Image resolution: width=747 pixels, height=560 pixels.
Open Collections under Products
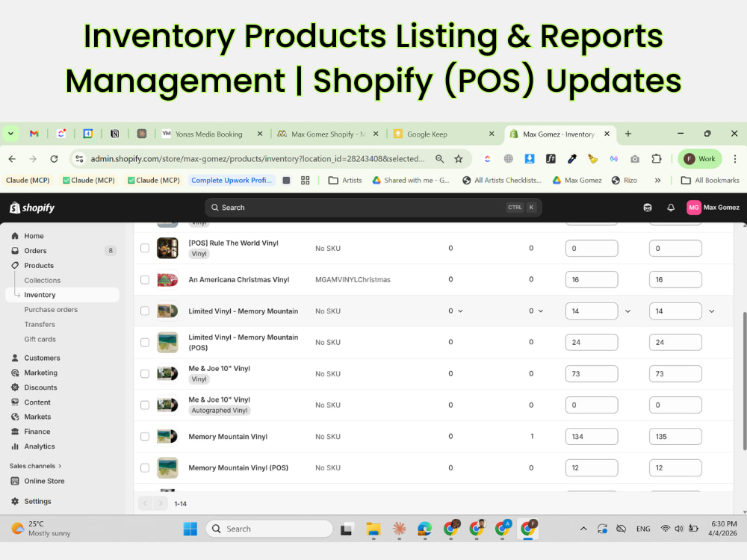tap(43, 281)
